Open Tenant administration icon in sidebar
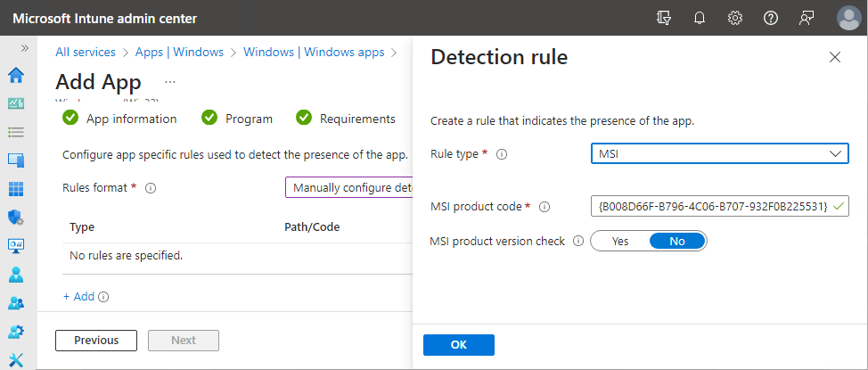 click(x=16, y=332)
